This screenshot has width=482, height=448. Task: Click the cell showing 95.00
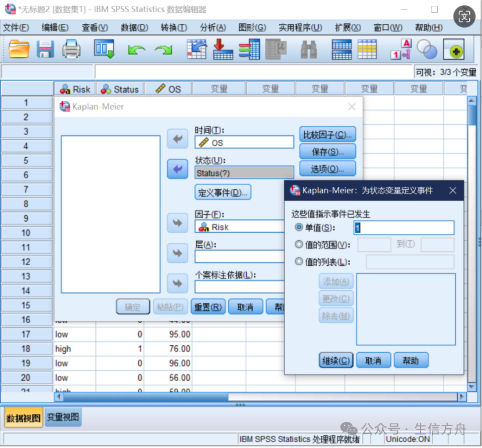pos(168,334)
